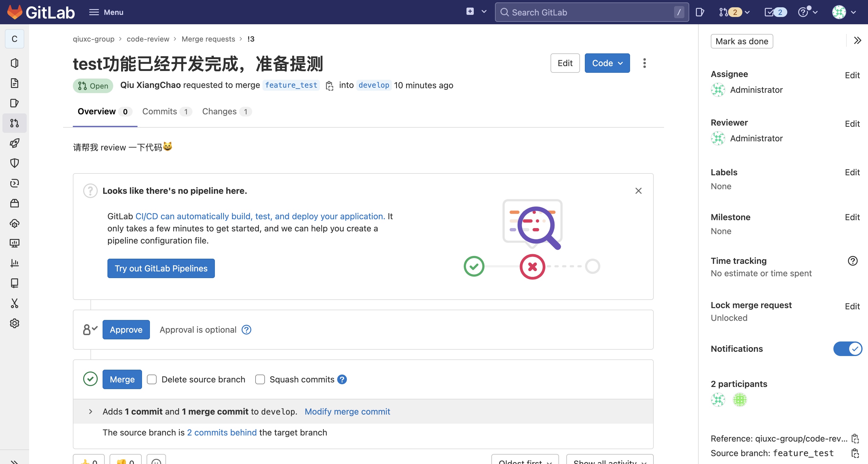Open the Monitor sidebar icon
This screenshot has width=868, height=464.
15,243
